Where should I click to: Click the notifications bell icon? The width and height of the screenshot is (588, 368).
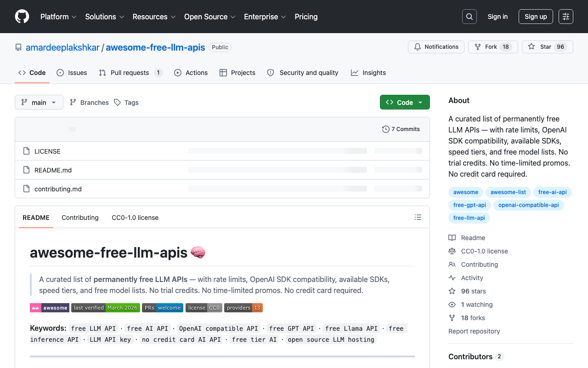pyautogui.click(x=418, y=47)
